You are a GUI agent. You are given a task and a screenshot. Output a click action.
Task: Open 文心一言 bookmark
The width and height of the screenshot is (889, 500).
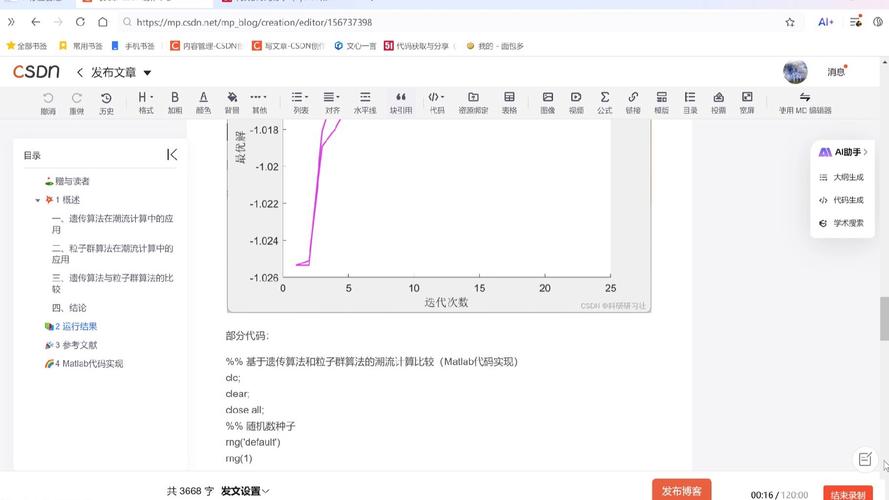355,46
